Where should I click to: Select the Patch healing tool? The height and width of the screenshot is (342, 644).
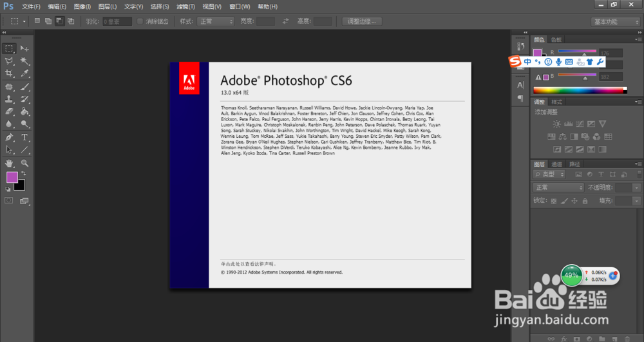pyautogui.click(x=9, y=87)
